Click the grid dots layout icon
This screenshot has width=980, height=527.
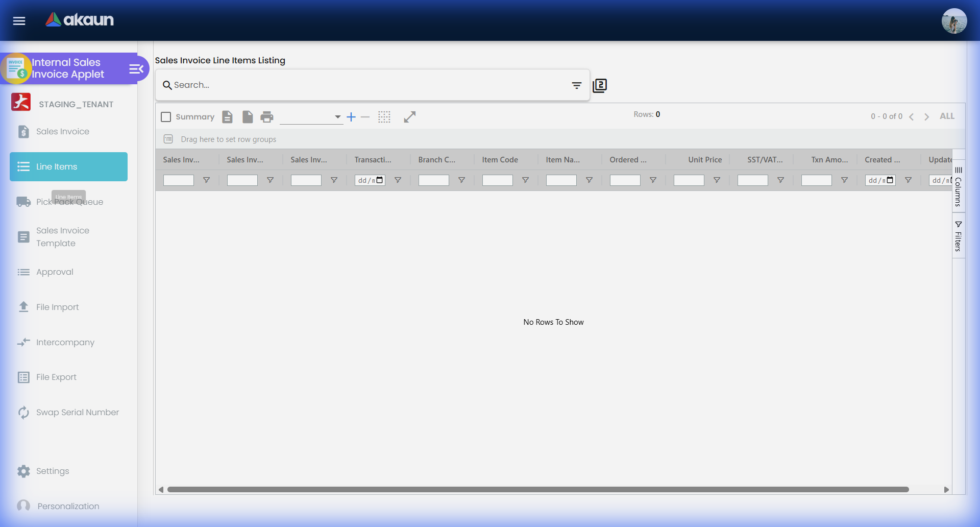[x=384, y=117]
